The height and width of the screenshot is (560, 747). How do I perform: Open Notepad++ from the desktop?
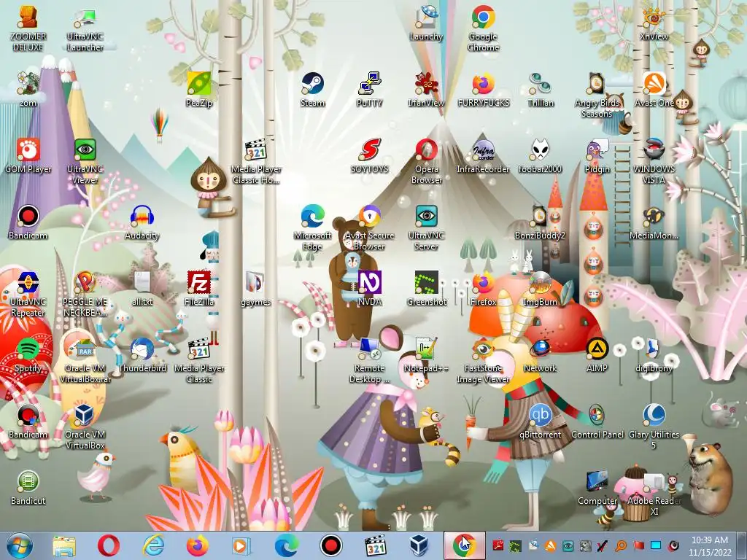pos(426,355)
